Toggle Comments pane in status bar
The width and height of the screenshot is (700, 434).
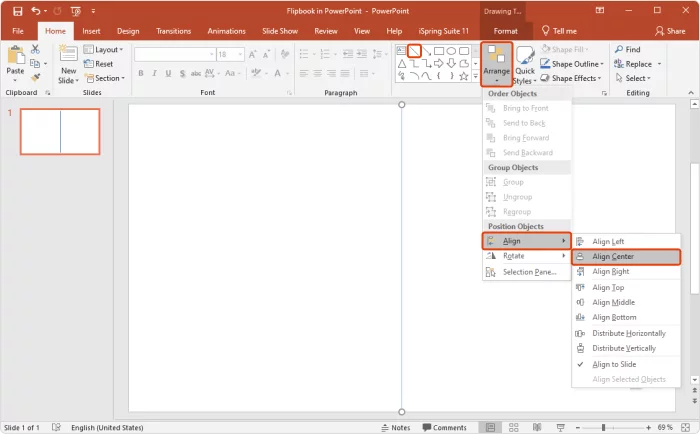point(445,428)
